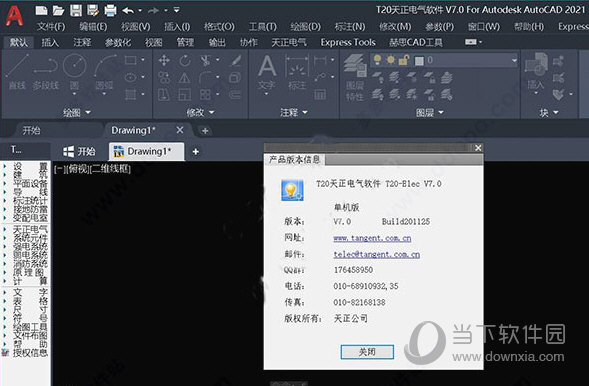589x386 pixels.
Task: Click the 俯视 viewport view control label
Action: 78,169
